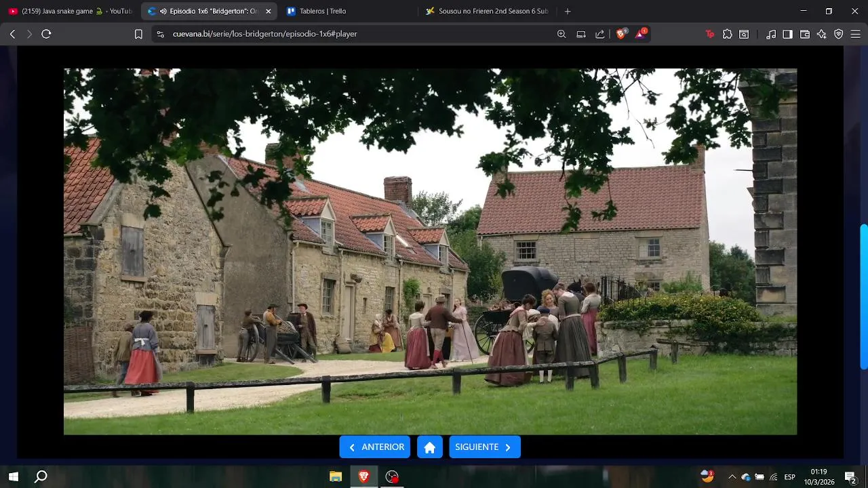Viewport: 868px width, 488px height.
Task: Reload the cuevana page
Action: (46, 34)
